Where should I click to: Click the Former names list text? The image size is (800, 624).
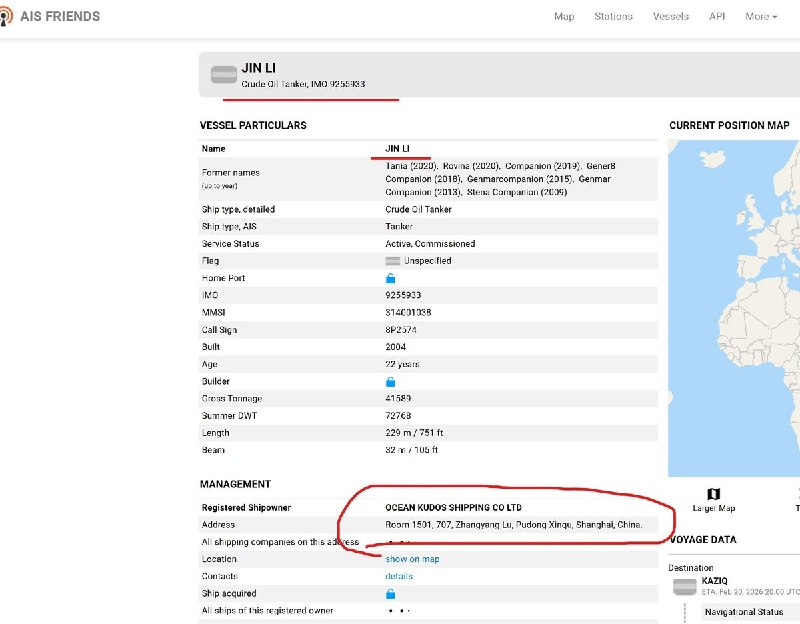point(501,179)
